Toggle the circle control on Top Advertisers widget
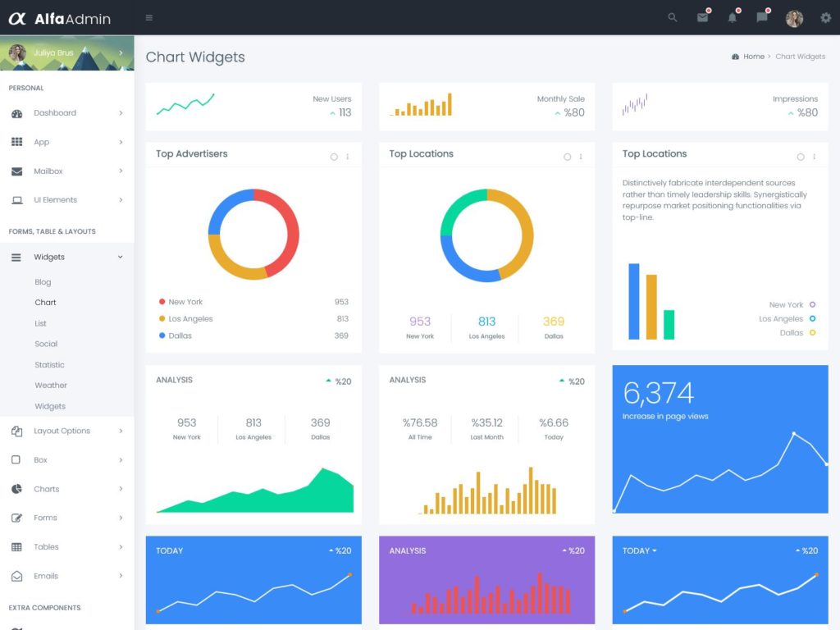The image size is (840, 630). [x=334, y=156]
